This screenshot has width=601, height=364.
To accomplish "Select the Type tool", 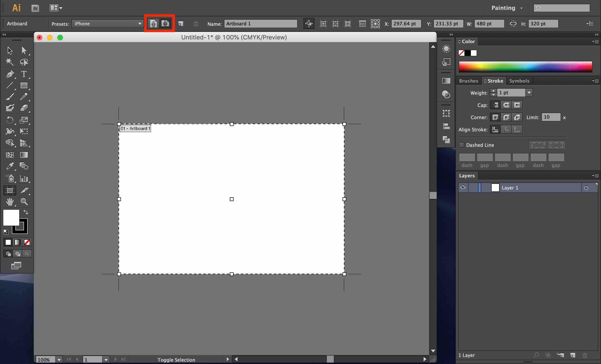I will [x=24, y=74].
